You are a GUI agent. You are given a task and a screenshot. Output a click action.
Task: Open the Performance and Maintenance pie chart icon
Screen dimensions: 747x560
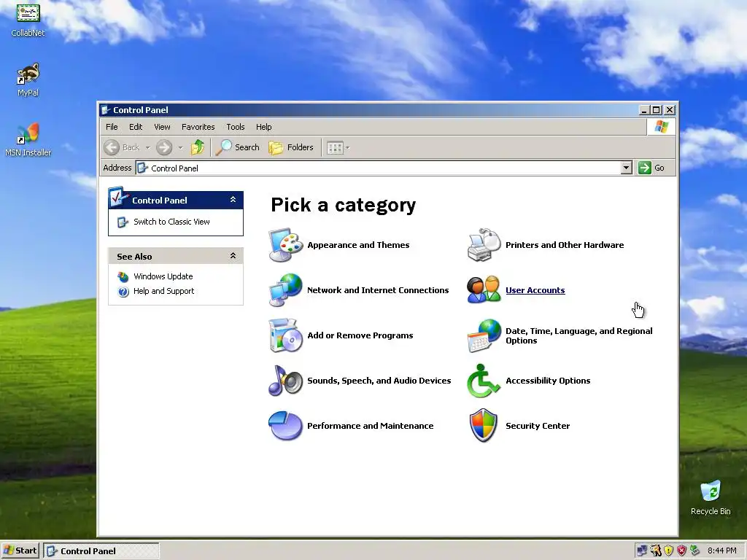pyautogui.click(x=285, y=426)
